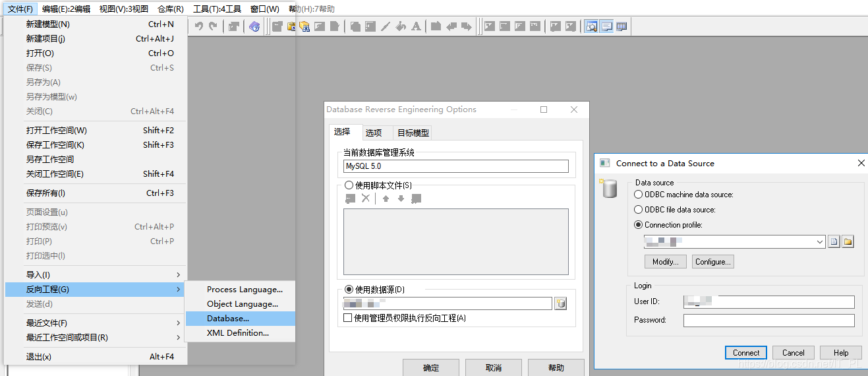
Task: Open the 视图(V) menu
Action: [x=124, y=9]
